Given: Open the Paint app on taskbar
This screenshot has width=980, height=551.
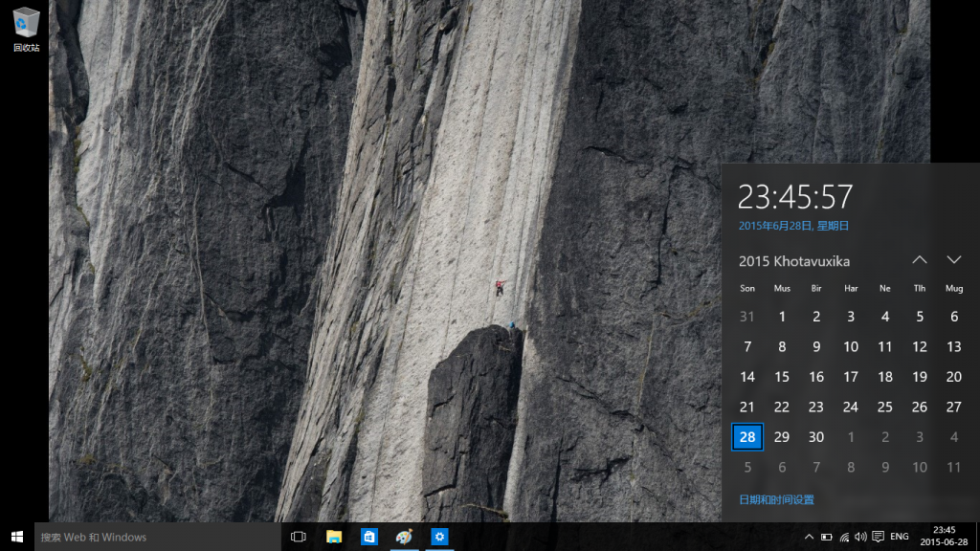Looking at the screenshot, I should click(404, 537).
